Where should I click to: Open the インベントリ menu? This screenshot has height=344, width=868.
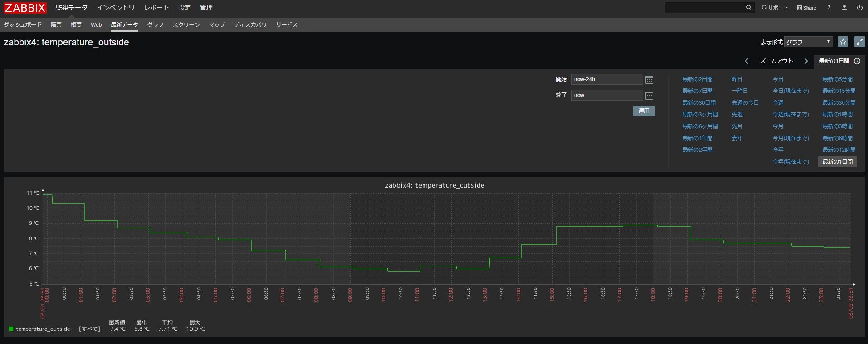(116, 8)
